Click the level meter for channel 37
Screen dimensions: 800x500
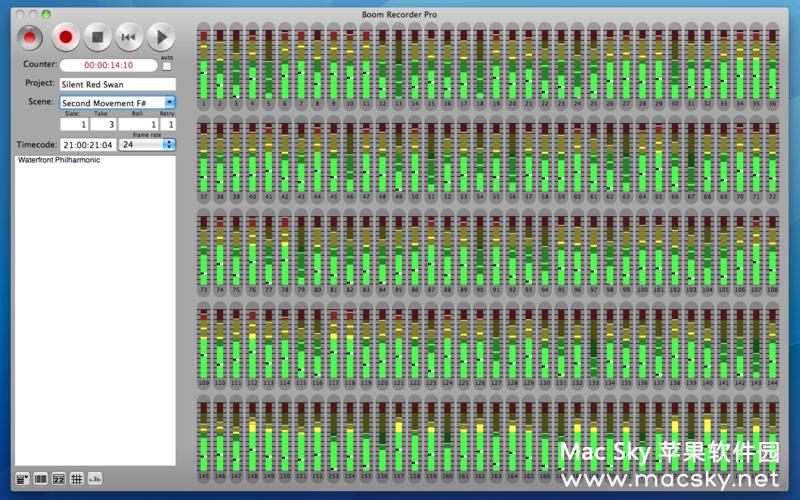204,159
